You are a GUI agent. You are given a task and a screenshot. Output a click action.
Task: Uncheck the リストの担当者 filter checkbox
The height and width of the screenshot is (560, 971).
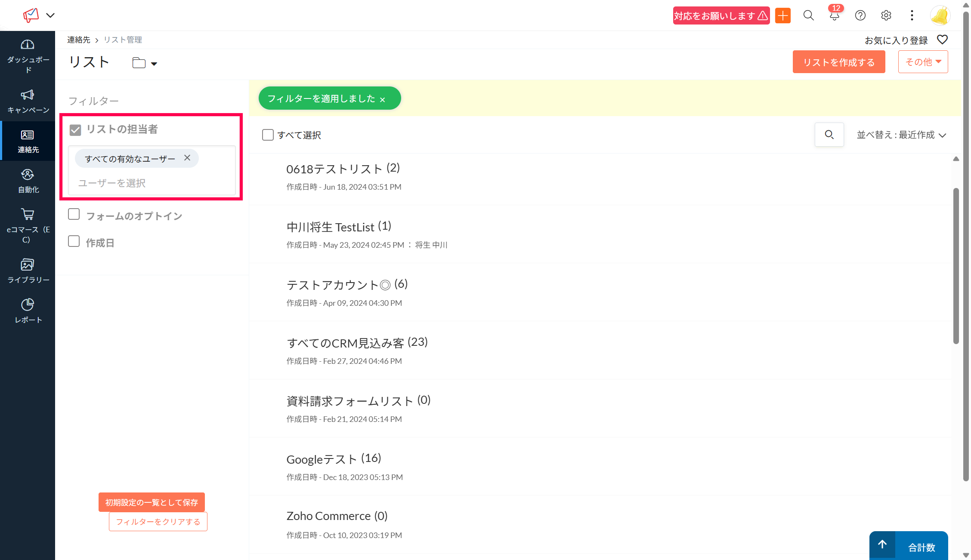point(75,130)
